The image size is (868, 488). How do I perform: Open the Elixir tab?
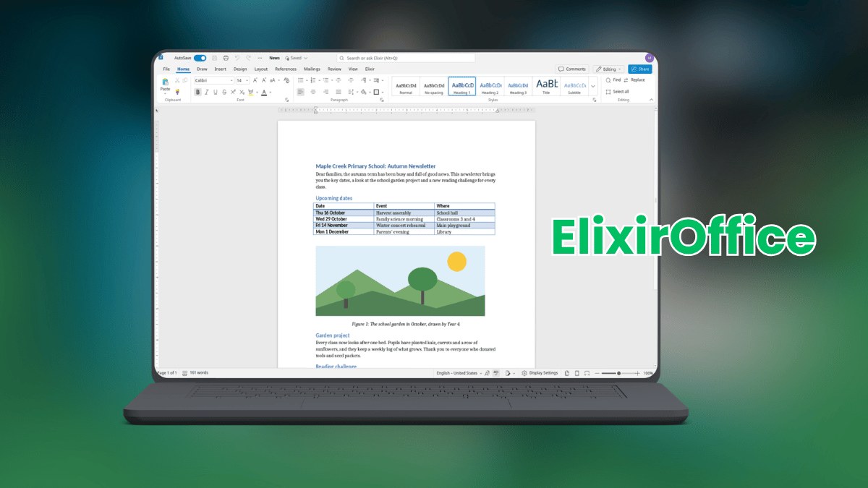point(370,69)
